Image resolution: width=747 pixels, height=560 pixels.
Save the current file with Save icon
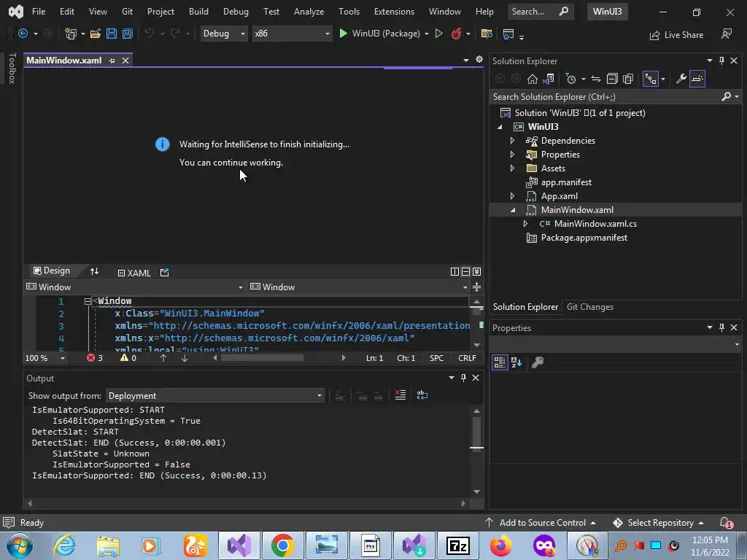point(112,34)
